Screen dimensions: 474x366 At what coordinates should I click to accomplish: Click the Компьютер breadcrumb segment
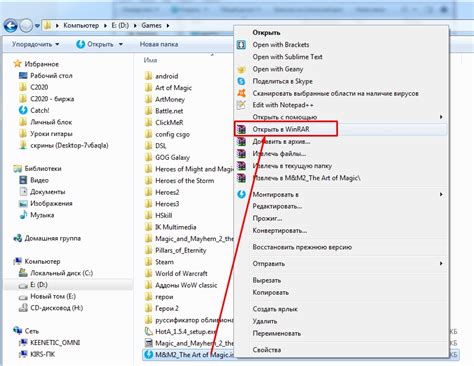(81, 25)
